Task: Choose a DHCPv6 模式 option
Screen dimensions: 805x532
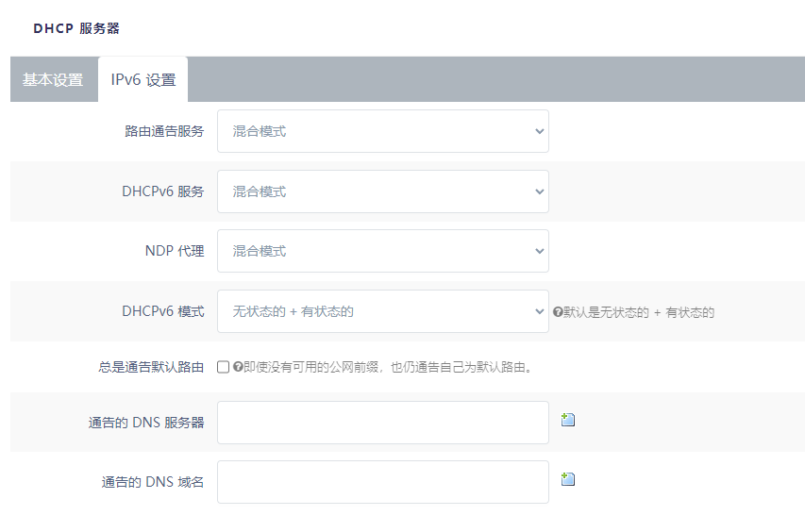Action: click(382, 311)
